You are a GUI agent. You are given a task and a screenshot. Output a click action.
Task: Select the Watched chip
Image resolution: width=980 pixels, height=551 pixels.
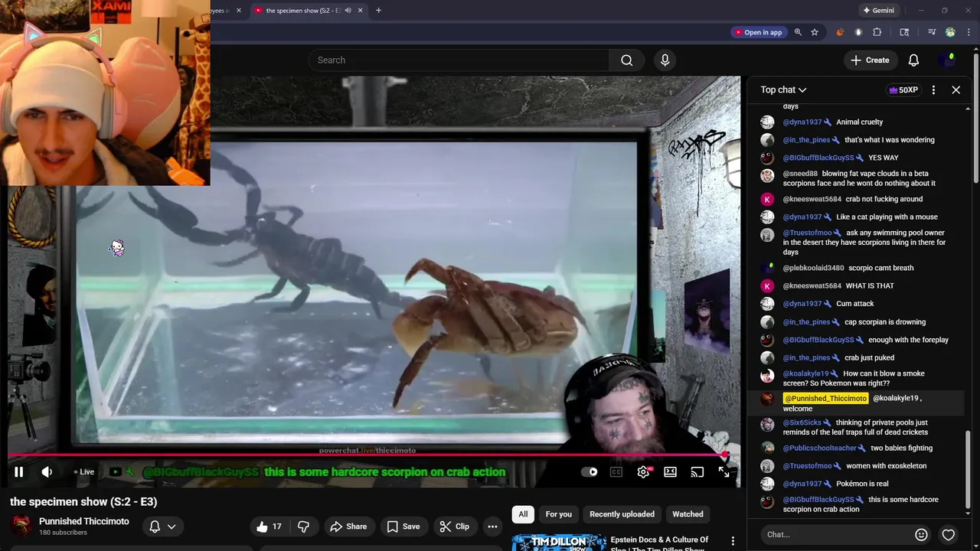[688, 514]
